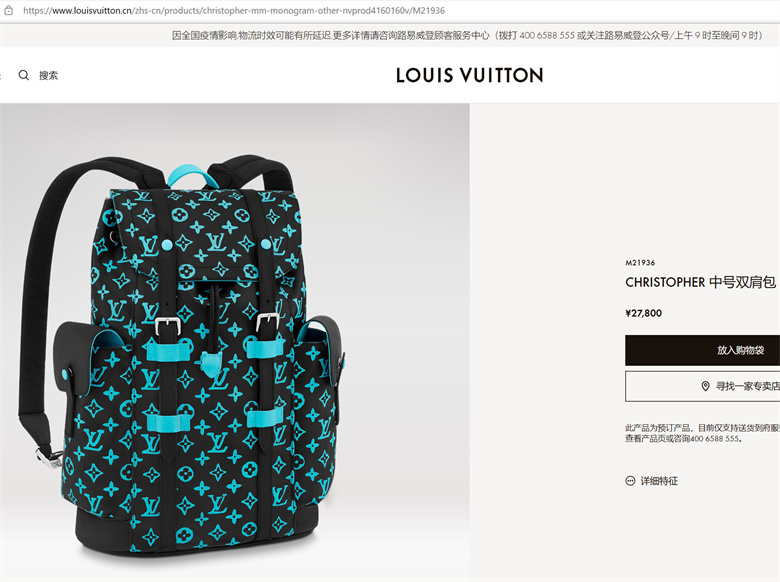Screen dimensions: 780x582
Task: Click the M21936 product code
Action: pos(640,263)
